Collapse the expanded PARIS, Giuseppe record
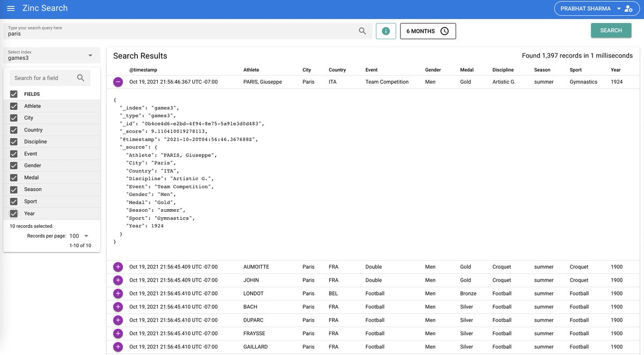The height and width of the screenshot is (355, 644). point(117,81)
